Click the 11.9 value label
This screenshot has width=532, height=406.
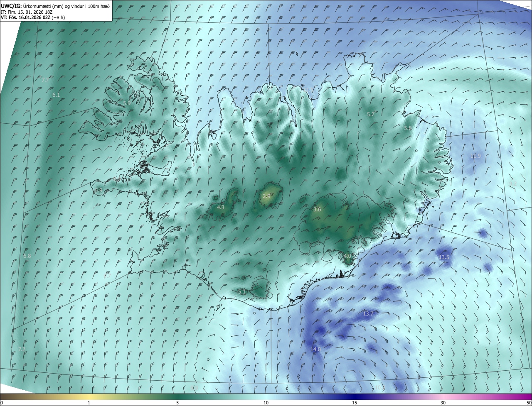(x=475, y=156)
